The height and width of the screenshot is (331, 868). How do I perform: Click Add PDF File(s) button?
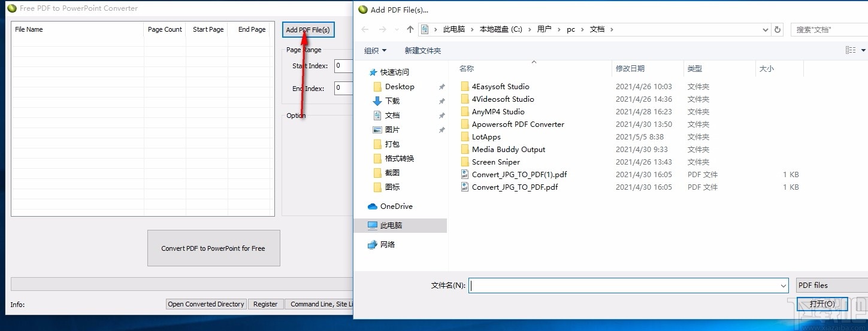pos(308,30)
